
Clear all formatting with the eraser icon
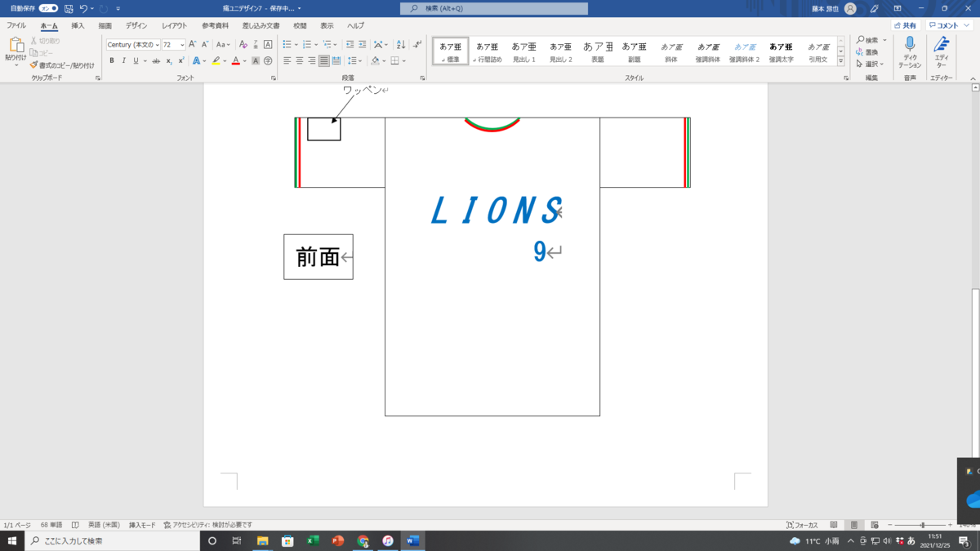tap(243, 45)
